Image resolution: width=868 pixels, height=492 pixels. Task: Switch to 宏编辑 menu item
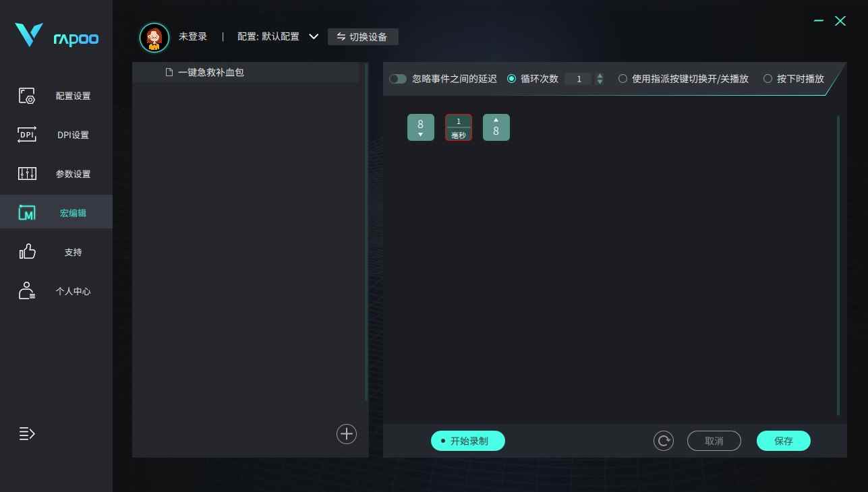[x=56, y=212]
